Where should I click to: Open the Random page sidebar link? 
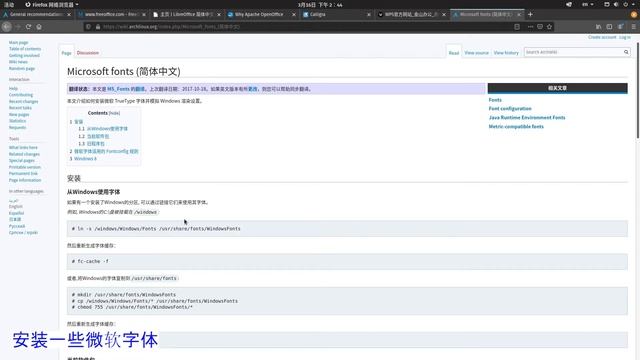tap(22, 69)
